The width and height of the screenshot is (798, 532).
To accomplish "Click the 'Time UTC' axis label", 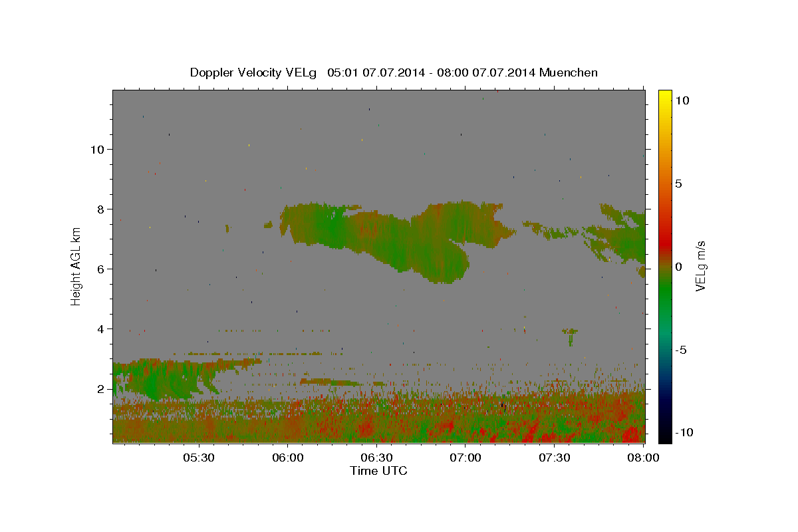I will coord(378,471).
